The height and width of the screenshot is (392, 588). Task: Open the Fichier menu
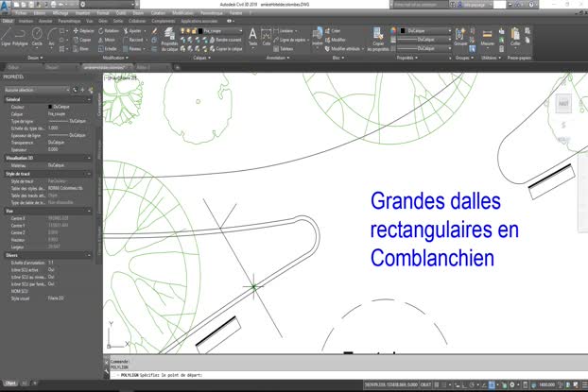tap(21, 12)
